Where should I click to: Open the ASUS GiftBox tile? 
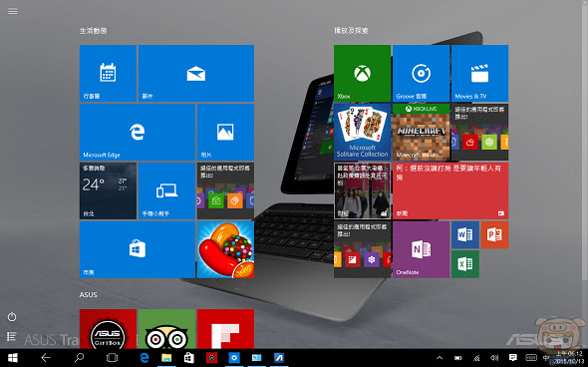click(x=108, y=329)
